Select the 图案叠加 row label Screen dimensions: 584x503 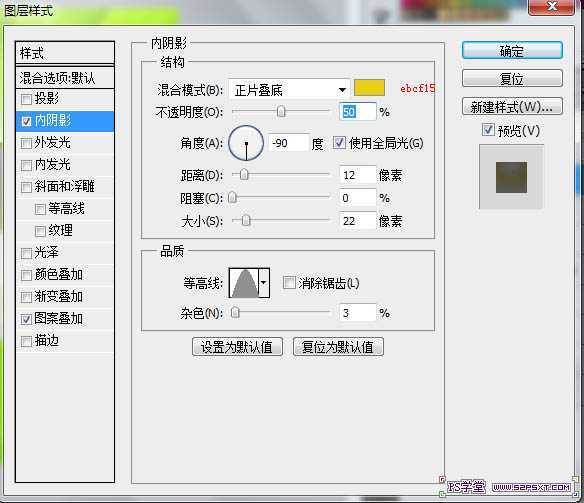(58, 319)
